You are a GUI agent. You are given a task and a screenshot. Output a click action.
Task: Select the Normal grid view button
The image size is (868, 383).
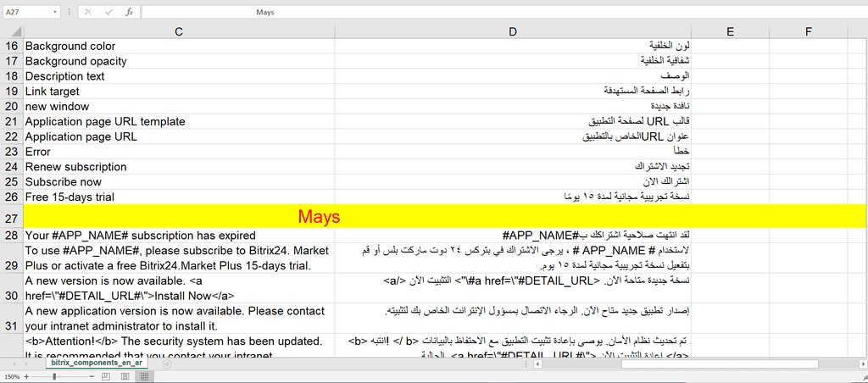click(x=144, y=376)
